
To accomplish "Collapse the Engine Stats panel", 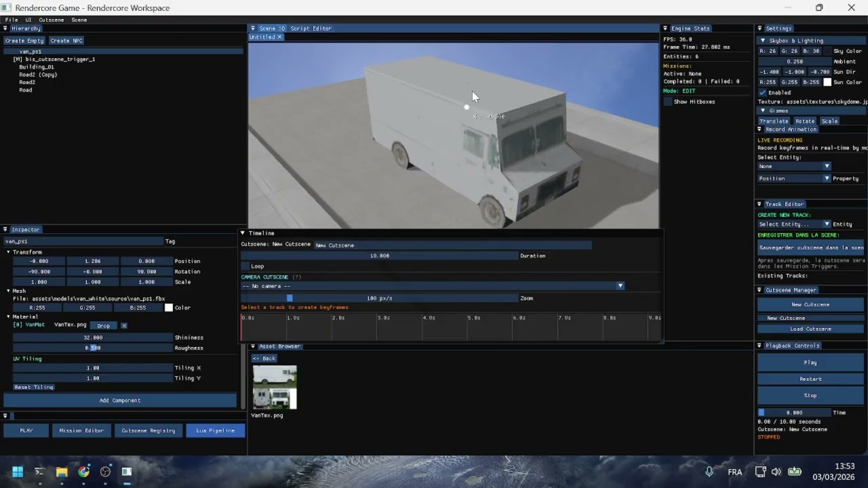I will 666,28.
